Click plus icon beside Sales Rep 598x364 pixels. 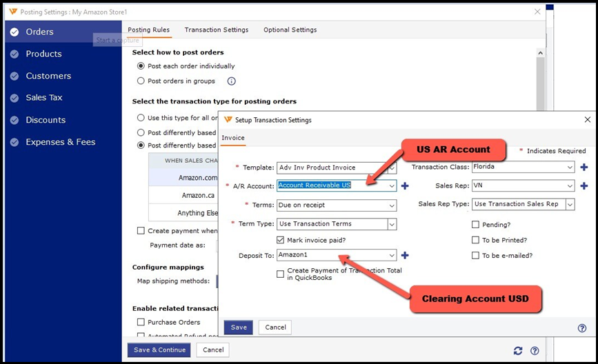tap(584, 186)
